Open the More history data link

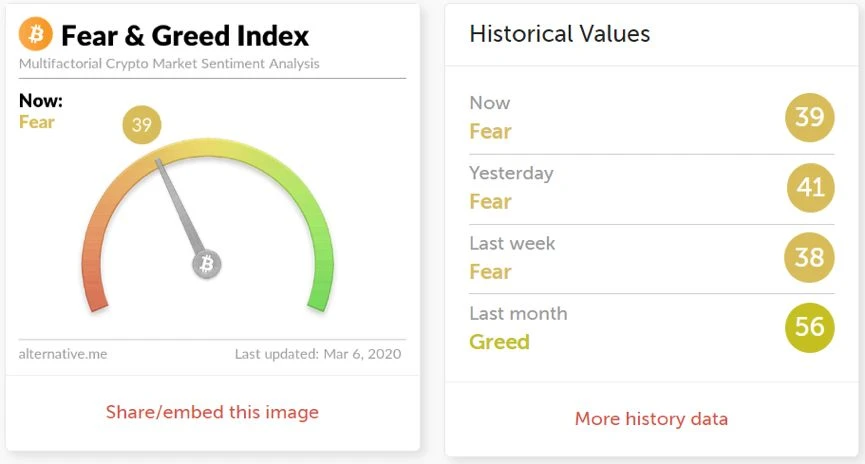coord(652,419)
